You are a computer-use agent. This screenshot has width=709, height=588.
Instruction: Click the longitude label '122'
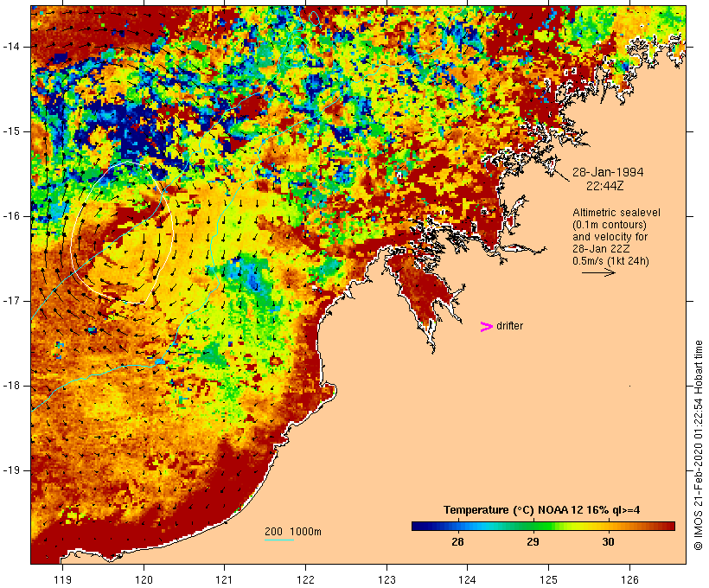pos(306,579)
